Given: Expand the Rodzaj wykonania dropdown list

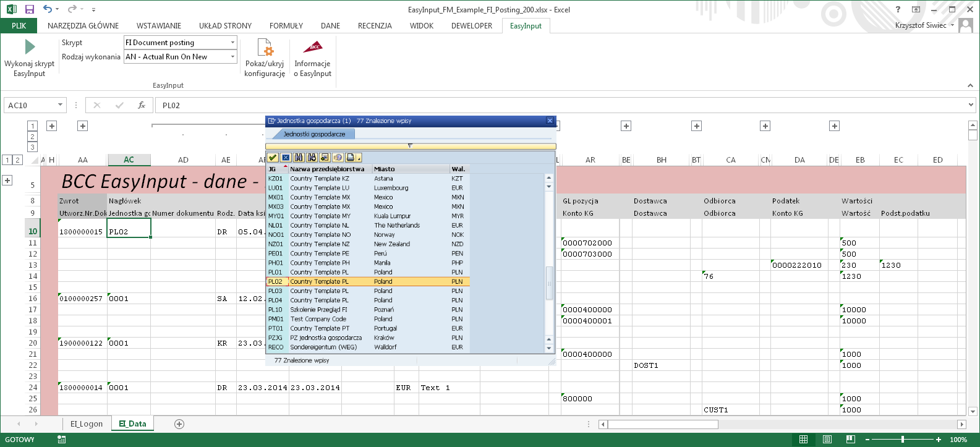Looking at the screenshot, I should 232,57.
